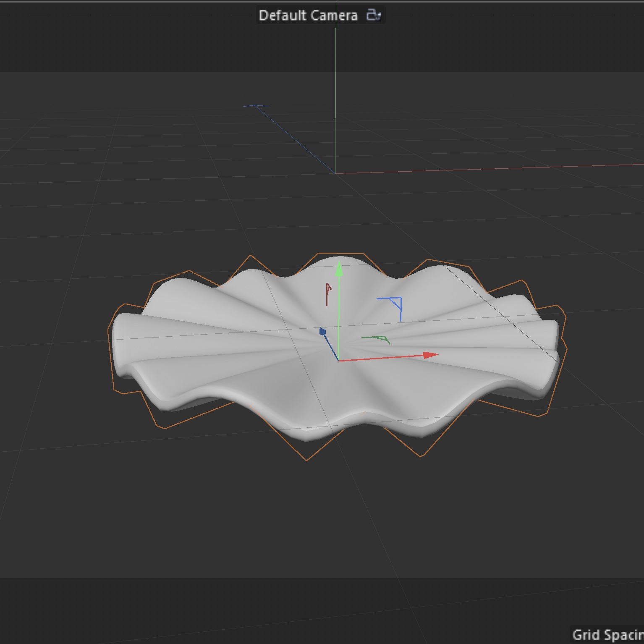Click the green Y-axis shaft of gizmo

click(x=339, y=315)
